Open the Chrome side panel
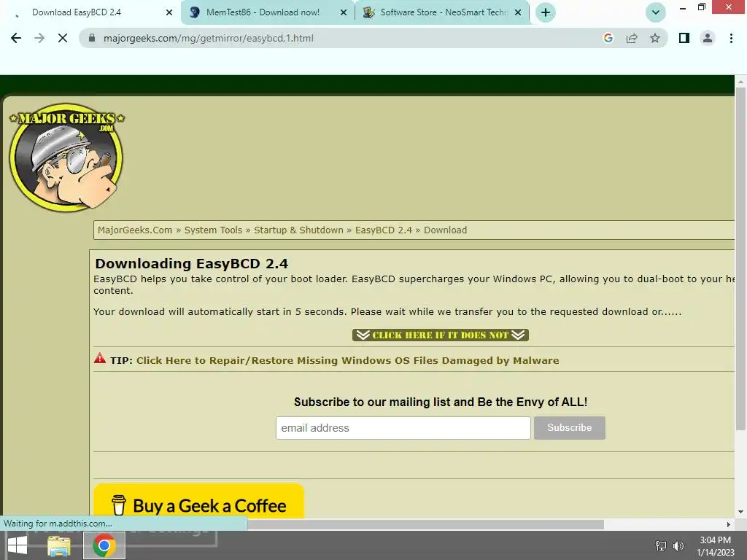747x560 pixels. (x=684, y=38)
